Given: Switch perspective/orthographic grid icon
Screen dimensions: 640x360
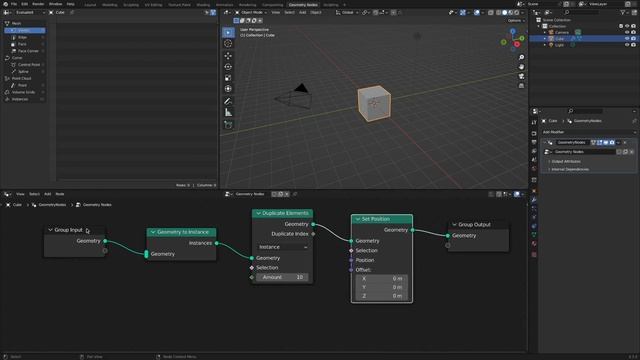Looking at the screenshot, I should pos(521,86).
